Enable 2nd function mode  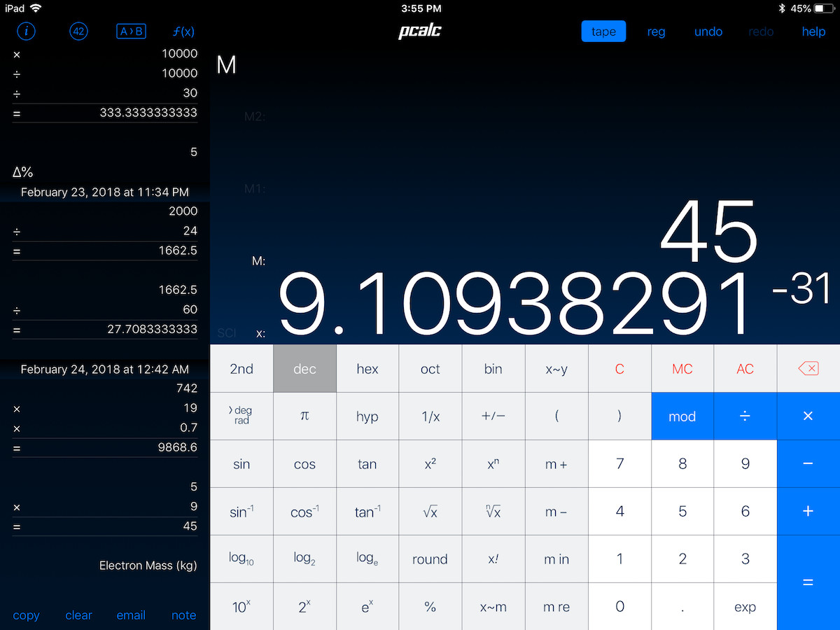pyautogui.click(x=241, y=368)
